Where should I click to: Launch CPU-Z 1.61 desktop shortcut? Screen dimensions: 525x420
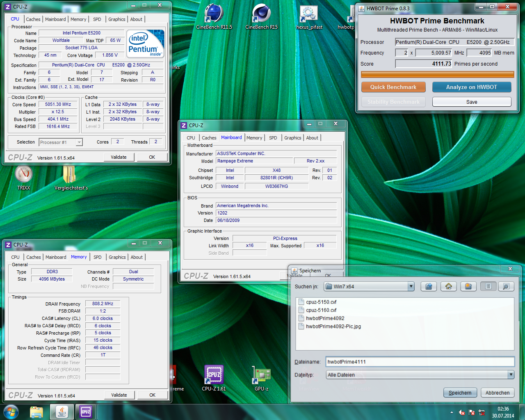click(214, 378)
